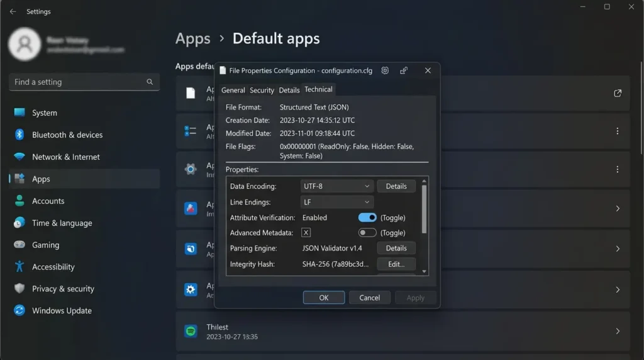Minimize the Settings window
Viewport: 644px width, 360px height.
click(582, 7)
